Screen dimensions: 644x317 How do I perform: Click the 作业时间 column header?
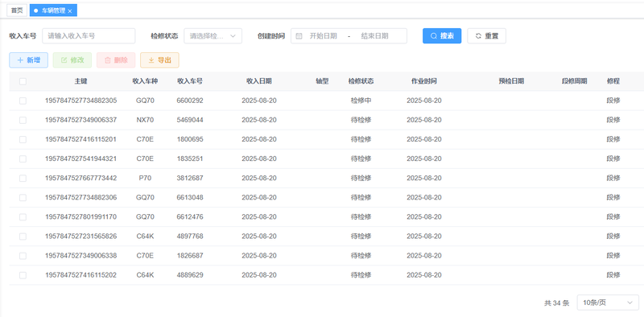click(x=424, y=81)
